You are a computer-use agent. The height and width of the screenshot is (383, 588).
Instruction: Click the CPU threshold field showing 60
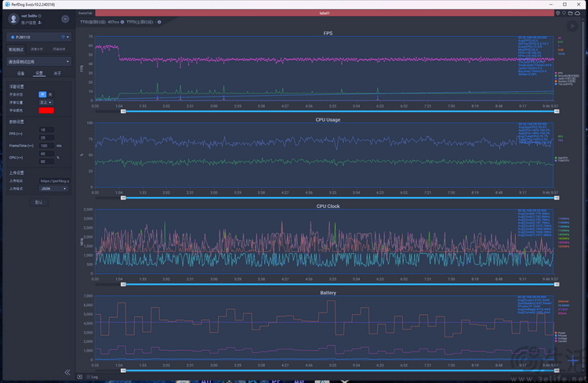point(46,154)
